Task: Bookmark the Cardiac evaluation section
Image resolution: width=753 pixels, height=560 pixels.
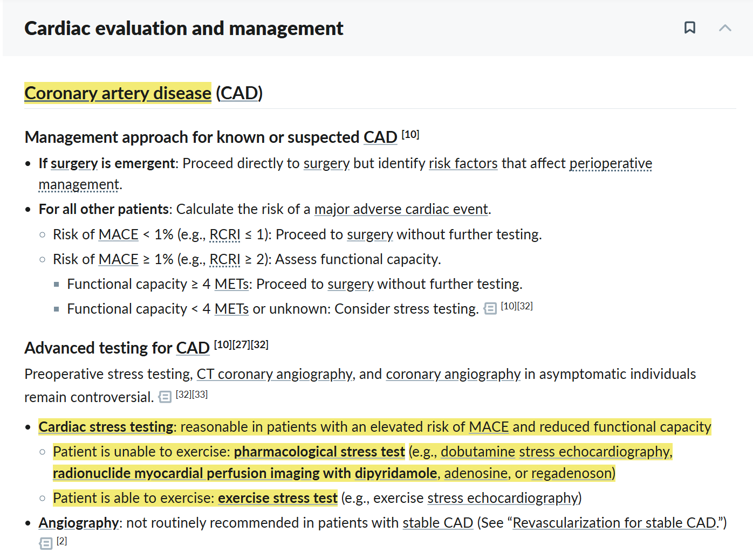Action: 689,27
